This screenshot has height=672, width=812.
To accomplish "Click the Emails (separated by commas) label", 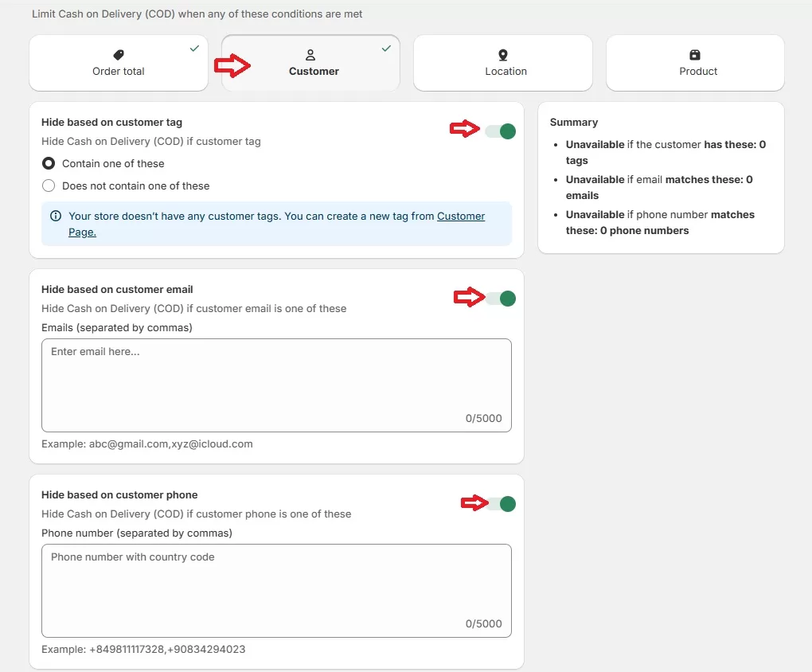I will 117,327.
